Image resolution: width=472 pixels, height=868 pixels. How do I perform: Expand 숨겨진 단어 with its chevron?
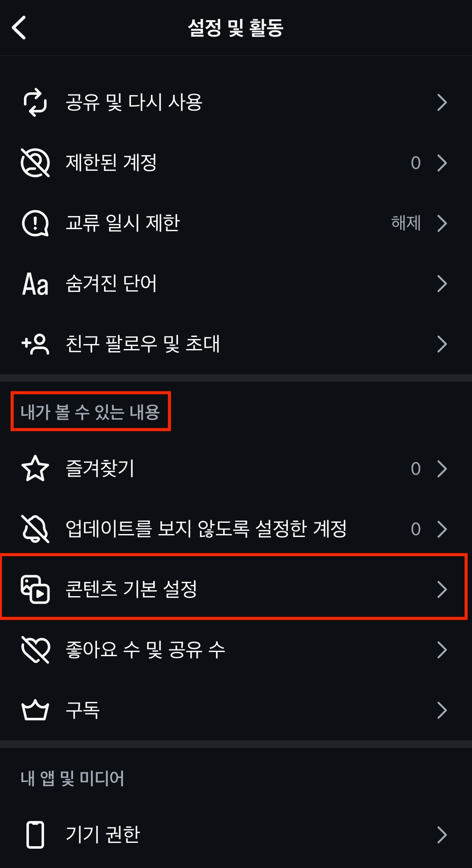coord(442,284)
